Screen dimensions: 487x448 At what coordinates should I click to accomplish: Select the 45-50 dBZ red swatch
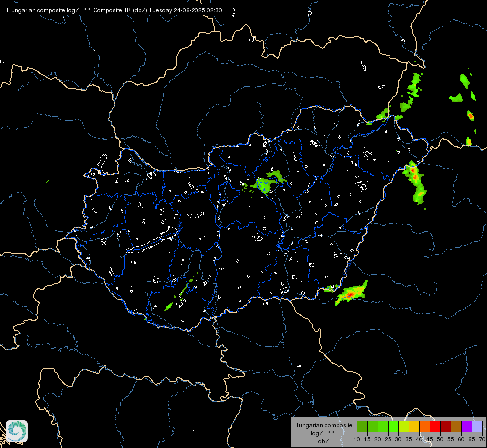coord(435,426)
